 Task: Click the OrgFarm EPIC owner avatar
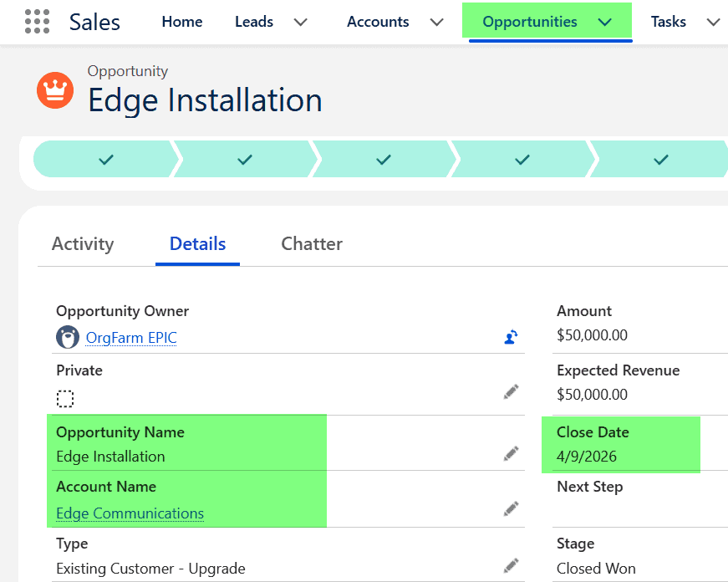click(x=68, y=337)
